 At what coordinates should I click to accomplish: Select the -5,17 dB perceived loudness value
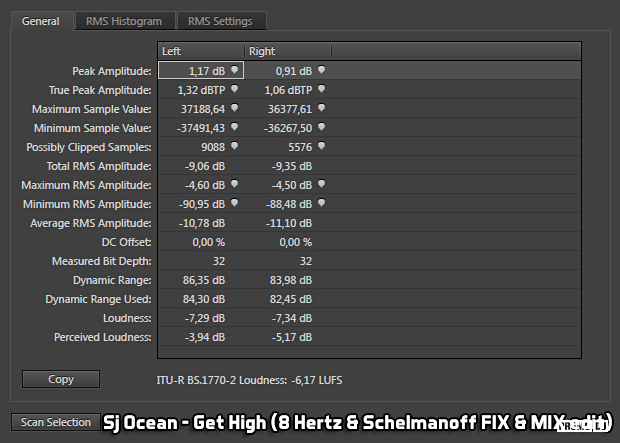(x=292, y=337)
